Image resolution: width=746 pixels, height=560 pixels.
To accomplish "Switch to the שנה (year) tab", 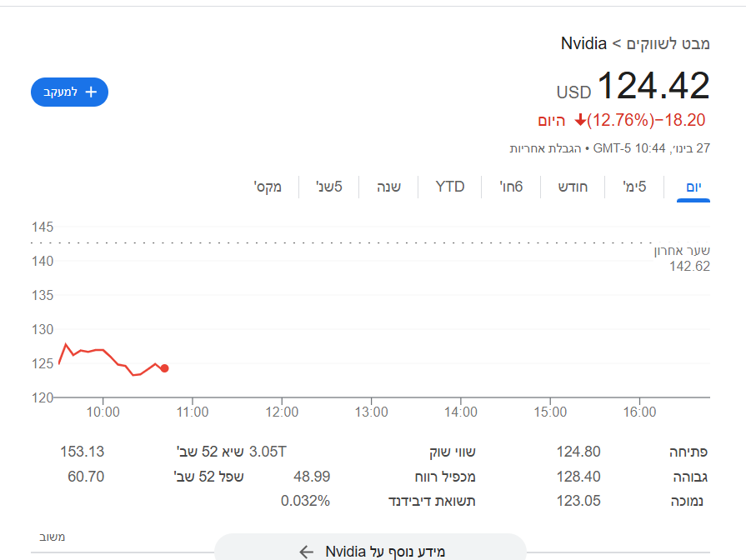I will click(389, 187).
